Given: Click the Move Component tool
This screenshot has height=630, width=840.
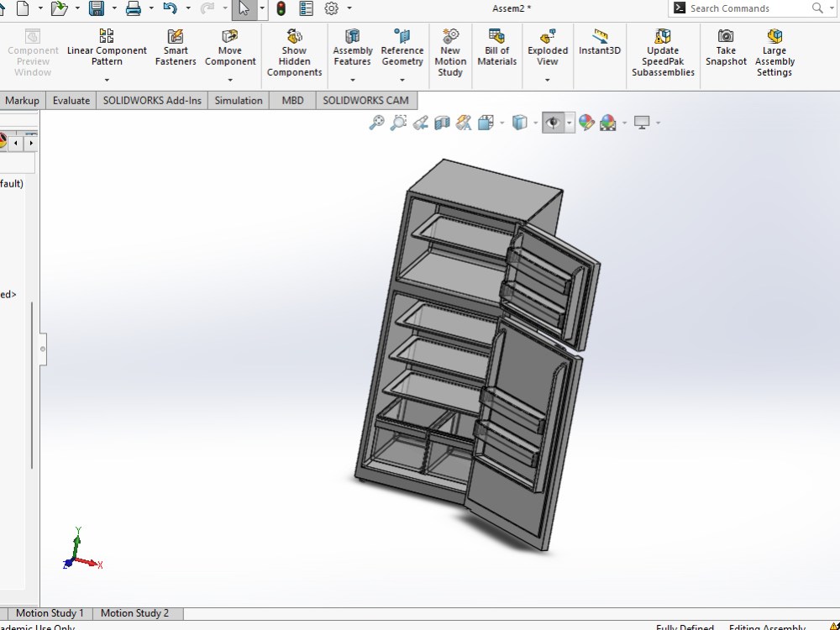Looking at the screenshot, I should 230,48.
